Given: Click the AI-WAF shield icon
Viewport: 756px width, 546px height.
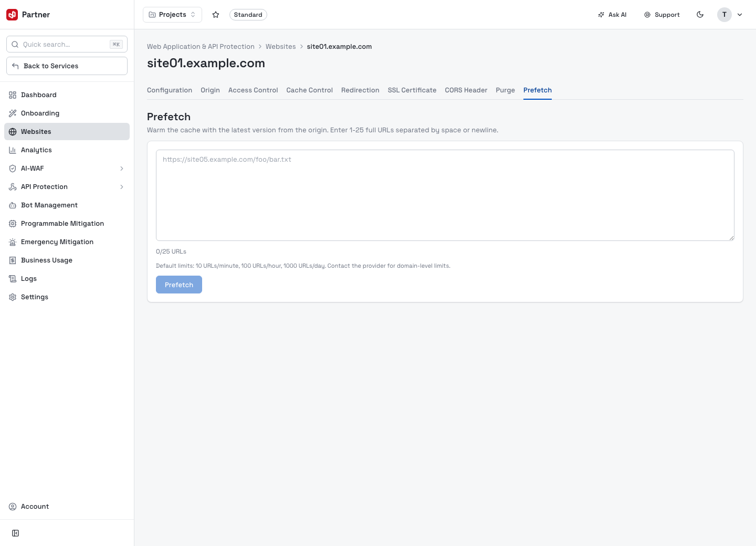Looking at the screenshot, I should [x=13, y=169].
